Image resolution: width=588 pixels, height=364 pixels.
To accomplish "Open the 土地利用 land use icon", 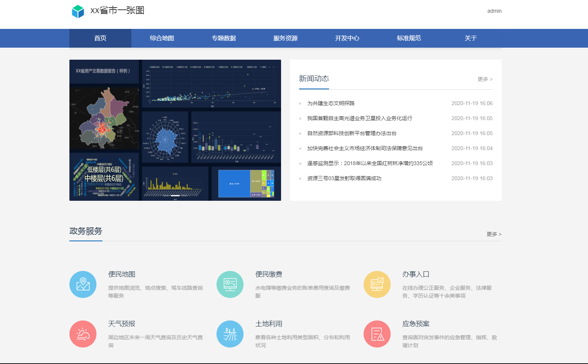I will pyautogui.click(x=230, y=334).
